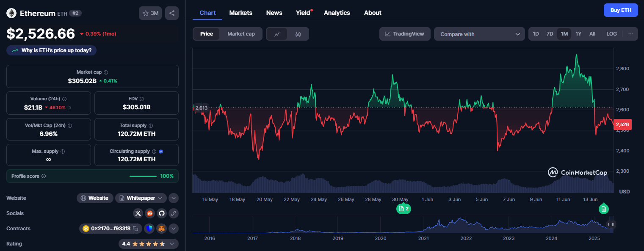Click Max. supply info icon
644x251 pixels.
point(63,152)
